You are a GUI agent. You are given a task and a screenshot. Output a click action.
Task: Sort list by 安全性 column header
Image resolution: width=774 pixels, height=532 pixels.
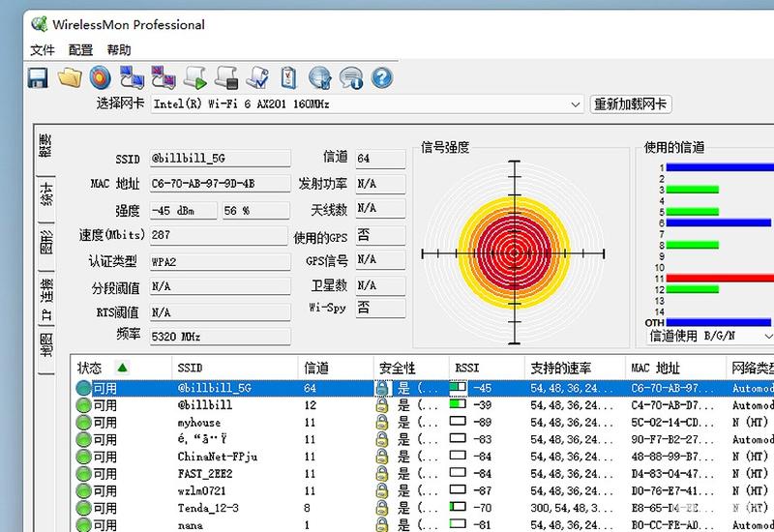tap(410, 368)
